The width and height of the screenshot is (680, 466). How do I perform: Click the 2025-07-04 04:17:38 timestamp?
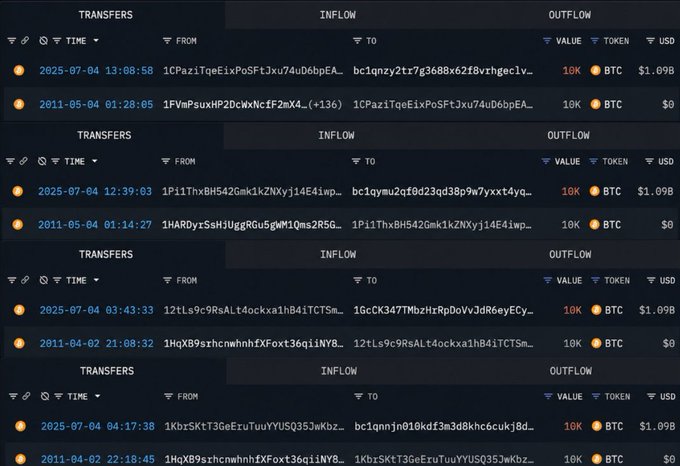click(98, 427)
